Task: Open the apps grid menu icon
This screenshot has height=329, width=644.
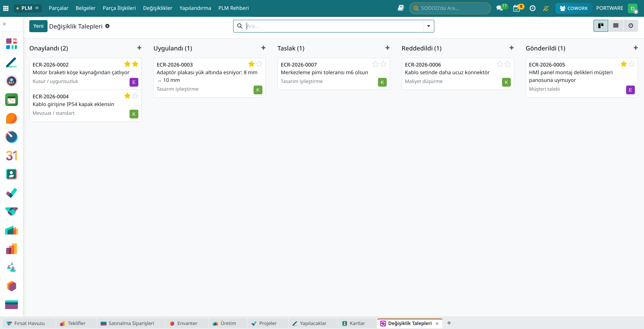Action: [x=6, y=8]
